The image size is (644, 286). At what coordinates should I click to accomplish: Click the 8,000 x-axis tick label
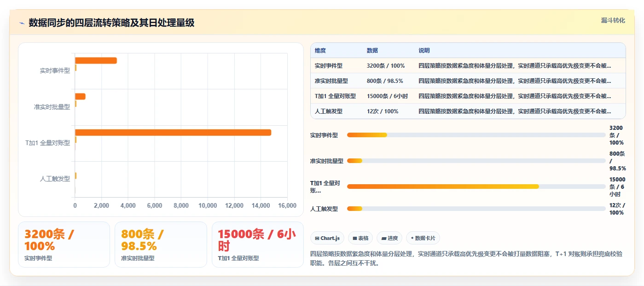tap(181, 206)
